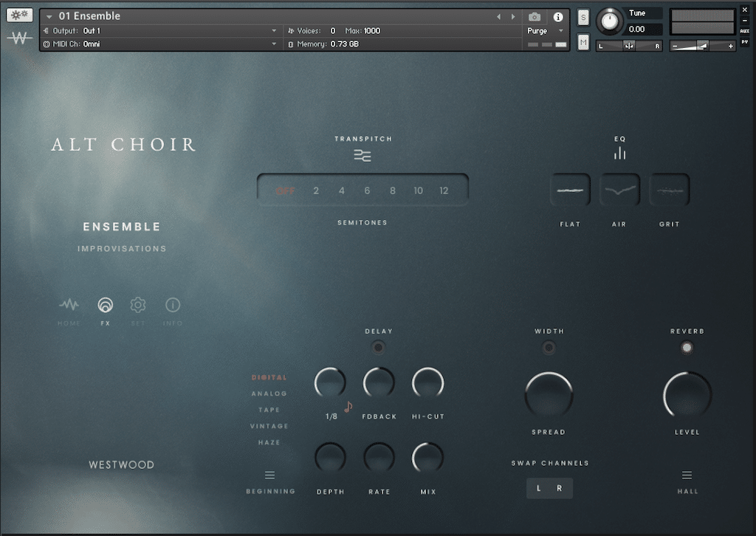The image size is (756, 536).
Task: Click the Transpitch icon
Action: 362,156
